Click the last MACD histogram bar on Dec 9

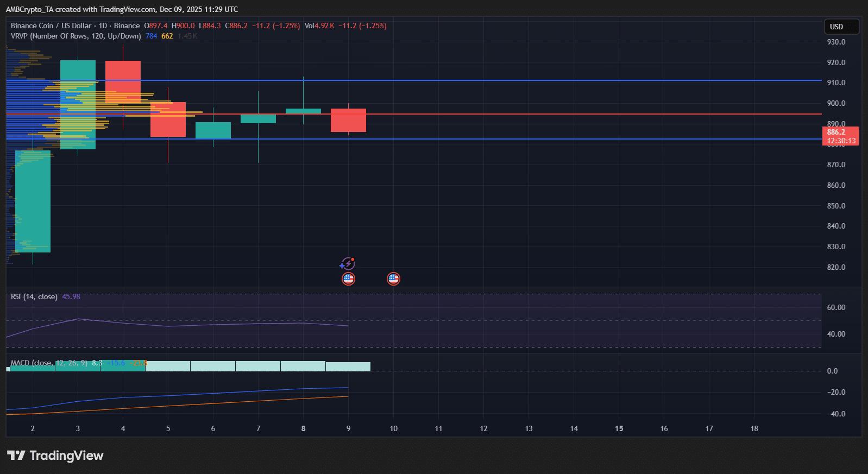tap(348, 366)
